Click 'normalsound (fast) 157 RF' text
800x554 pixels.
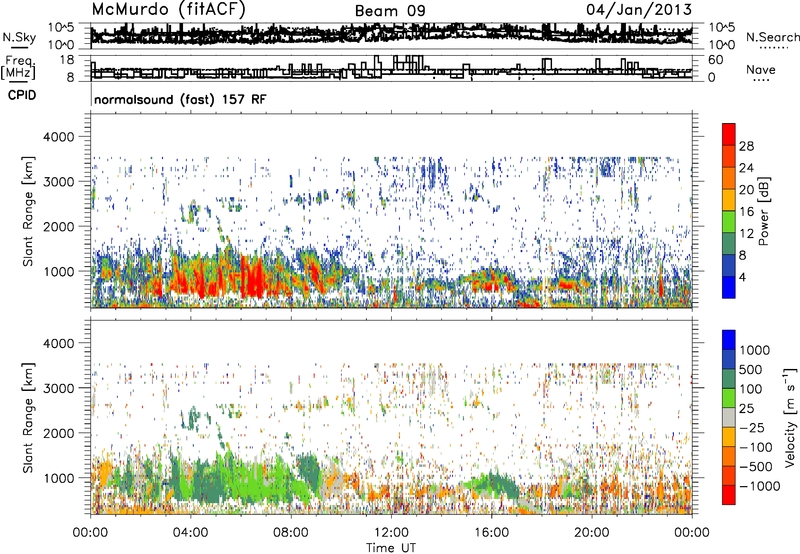(x=180, y=99)
